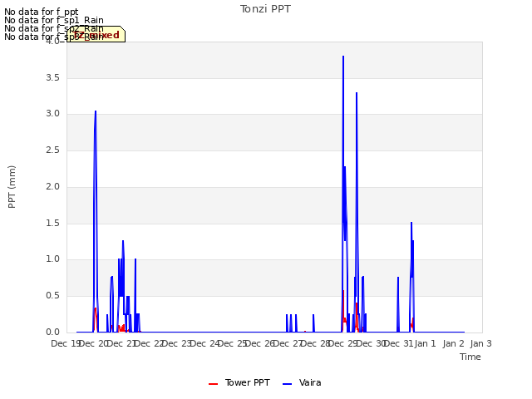Click the 3.0 y-axis tick label
This screenshot has height=399, width=532.
coord(52,114)
